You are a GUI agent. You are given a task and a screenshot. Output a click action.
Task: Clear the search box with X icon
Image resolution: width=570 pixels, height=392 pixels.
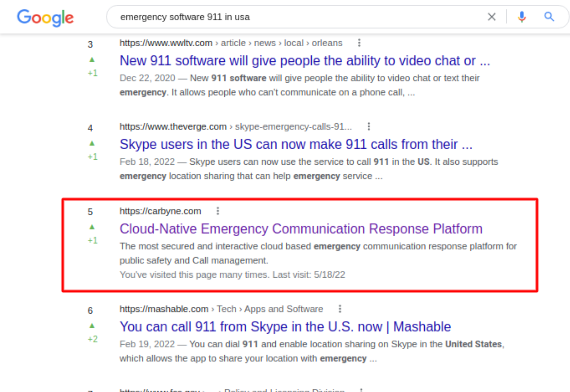click(492, 17)
